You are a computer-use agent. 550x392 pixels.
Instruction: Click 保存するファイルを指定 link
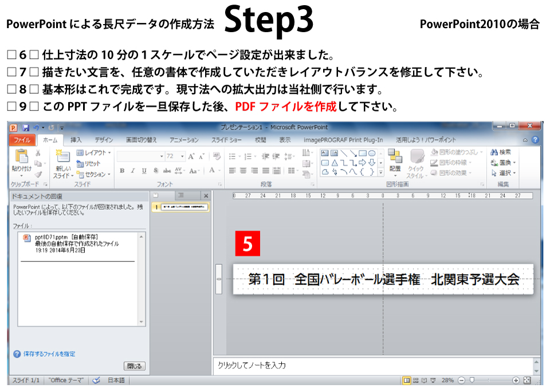tap(49, 354)
